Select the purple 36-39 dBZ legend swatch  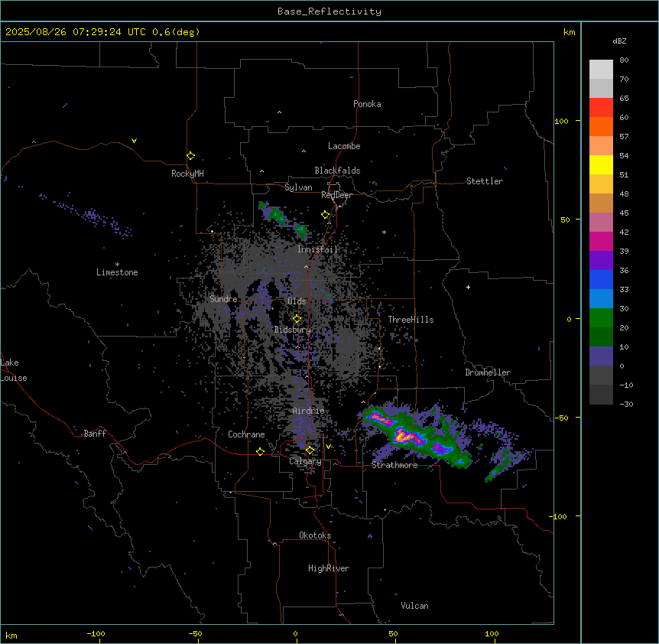[601, 261]
